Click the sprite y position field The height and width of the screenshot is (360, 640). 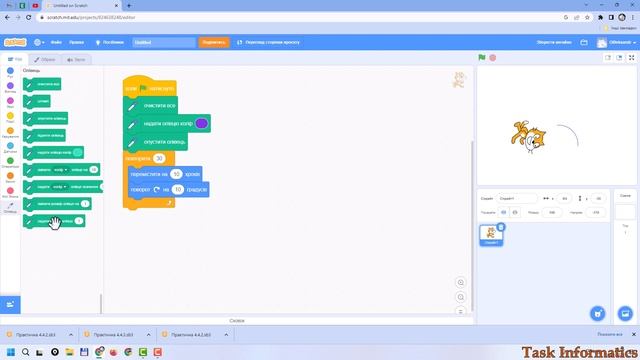click(598, 198)
